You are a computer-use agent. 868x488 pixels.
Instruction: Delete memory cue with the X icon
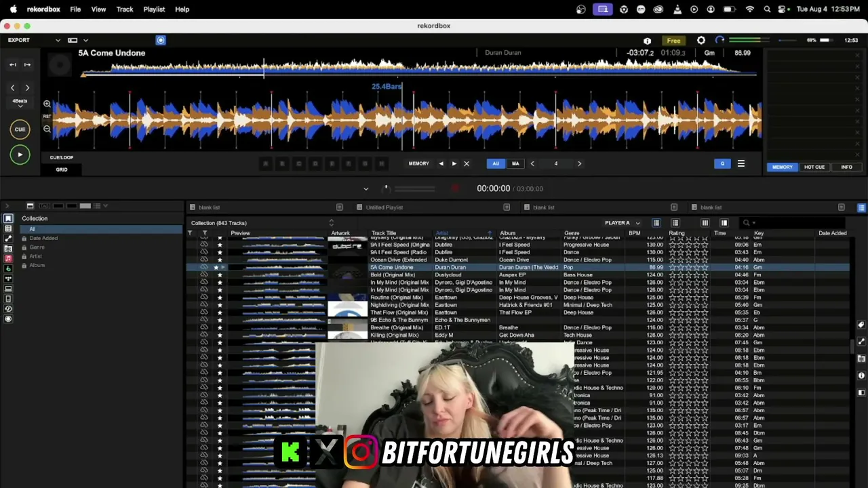pyautogui.click(x=466, y=163)
